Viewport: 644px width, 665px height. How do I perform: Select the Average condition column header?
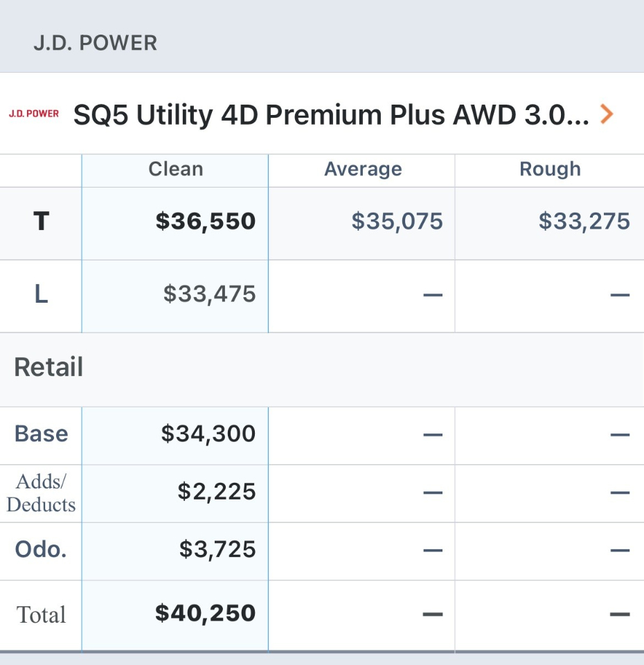[x=362, y=170]
